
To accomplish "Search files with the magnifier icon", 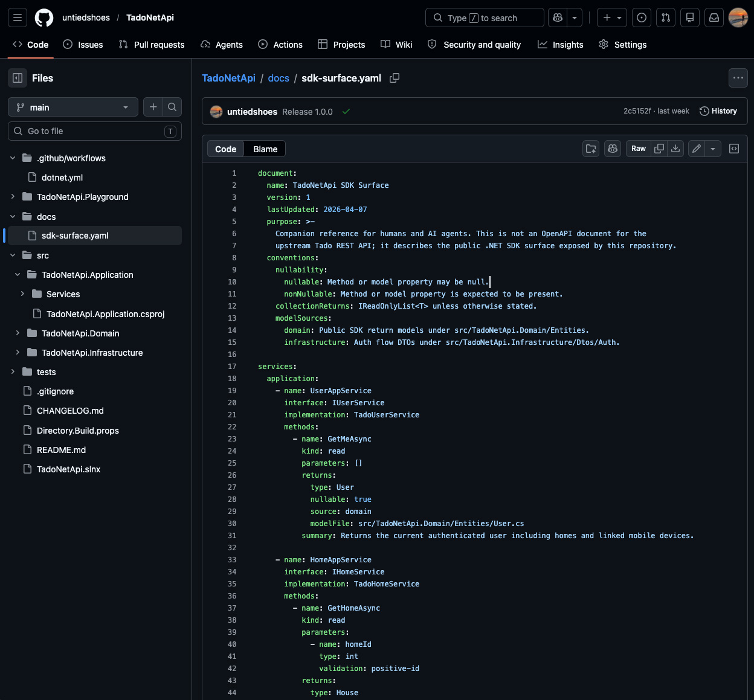I will (x=172, y=107).
